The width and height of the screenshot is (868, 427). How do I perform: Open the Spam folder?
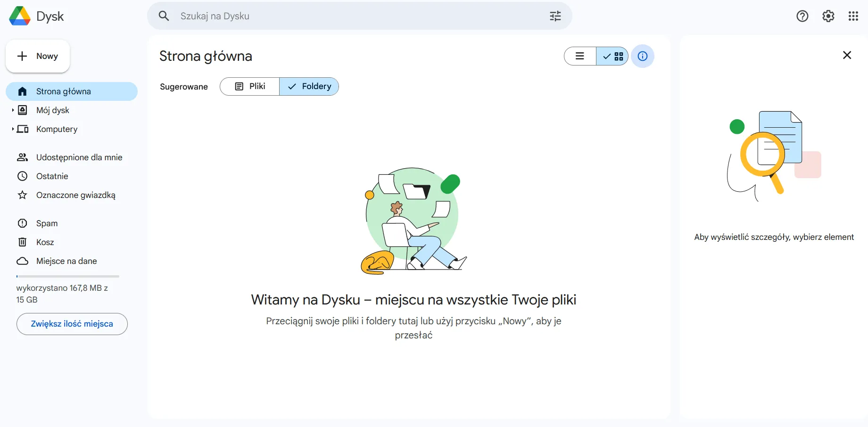tap(72, 223)
